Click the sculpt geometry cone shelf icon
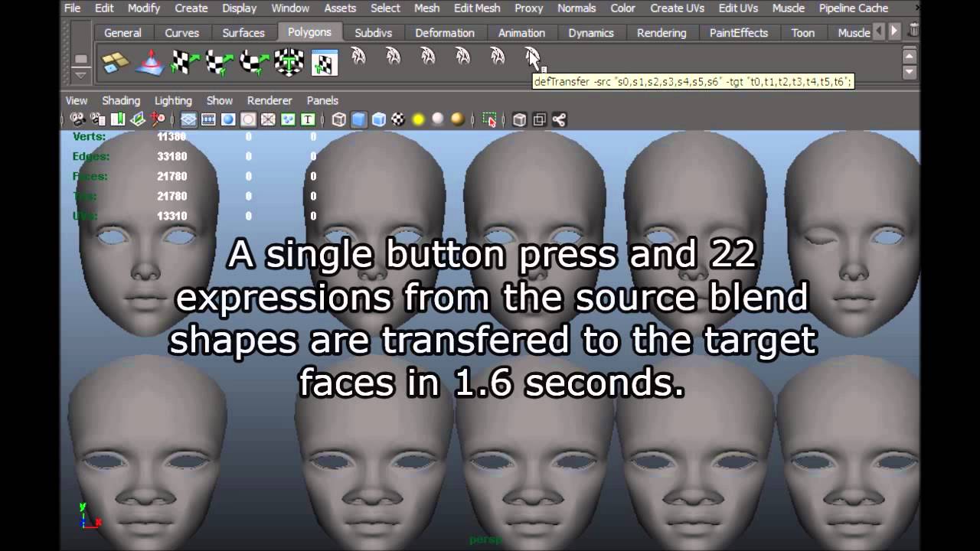 pyautogui.click(x=150, y=62)
